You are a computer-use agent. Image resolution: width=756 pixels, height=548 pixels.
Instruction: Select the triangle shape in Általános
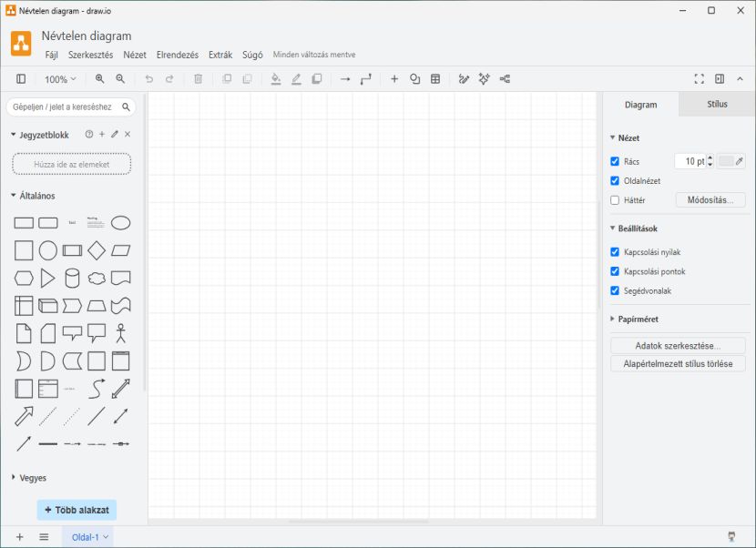(47, 279)
